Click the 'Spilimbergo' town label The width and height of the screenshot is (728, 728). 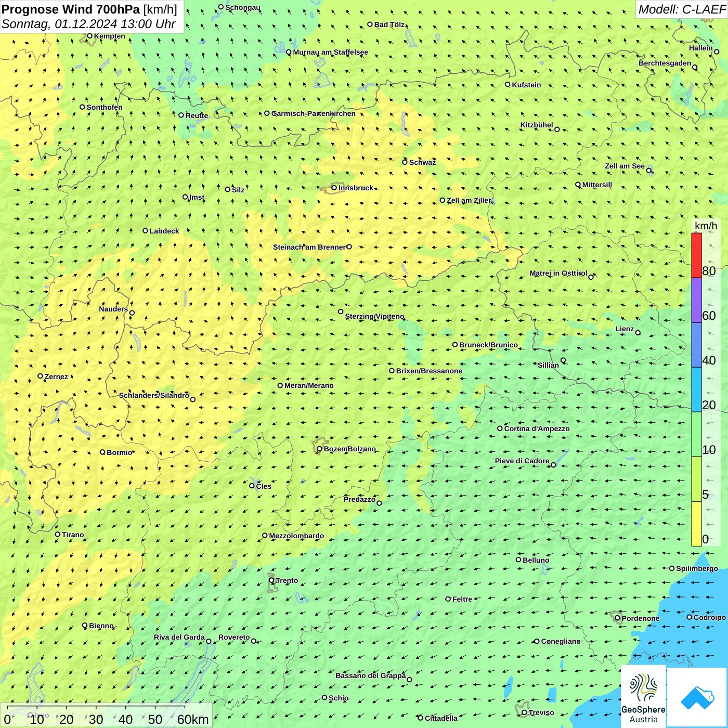697,568
